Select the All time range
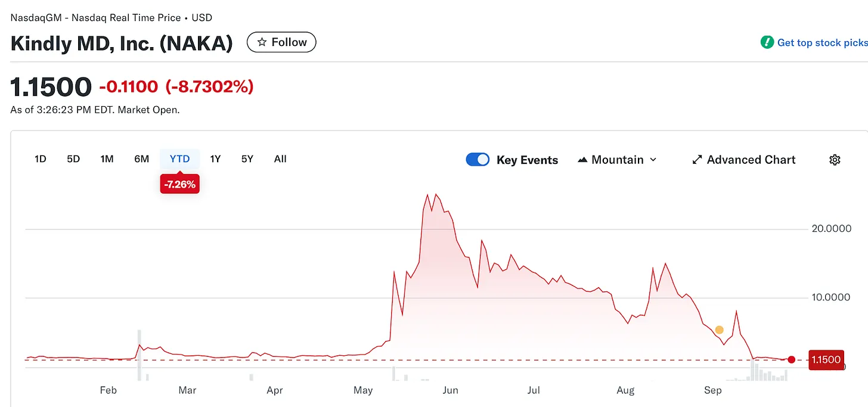The image size is (868, 407). coord(280,159)
